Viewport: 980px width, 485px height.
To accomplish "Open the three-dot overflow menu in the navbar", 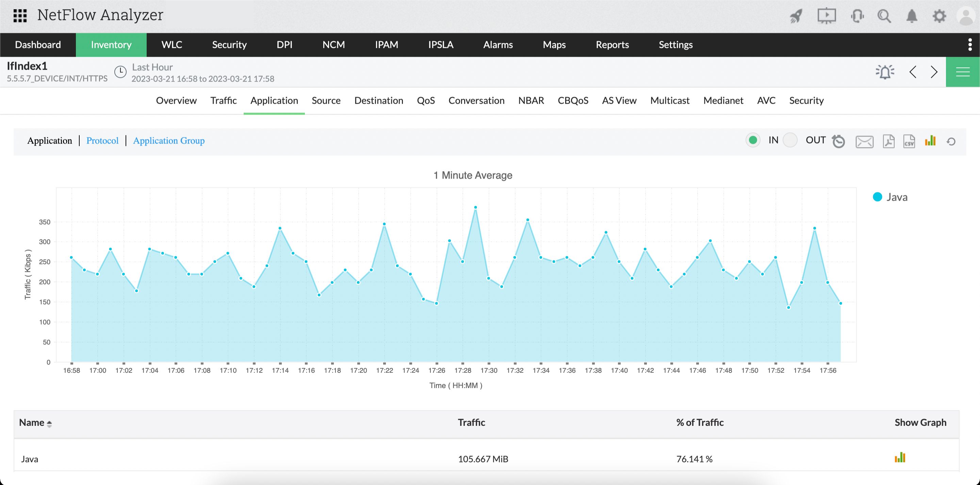I will (x=970, y=45).
